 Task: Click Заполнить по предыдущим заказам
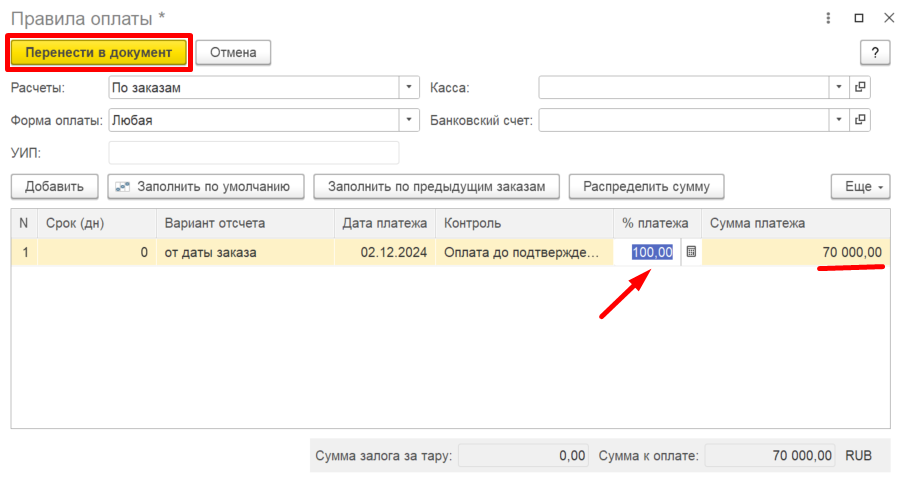437,186
